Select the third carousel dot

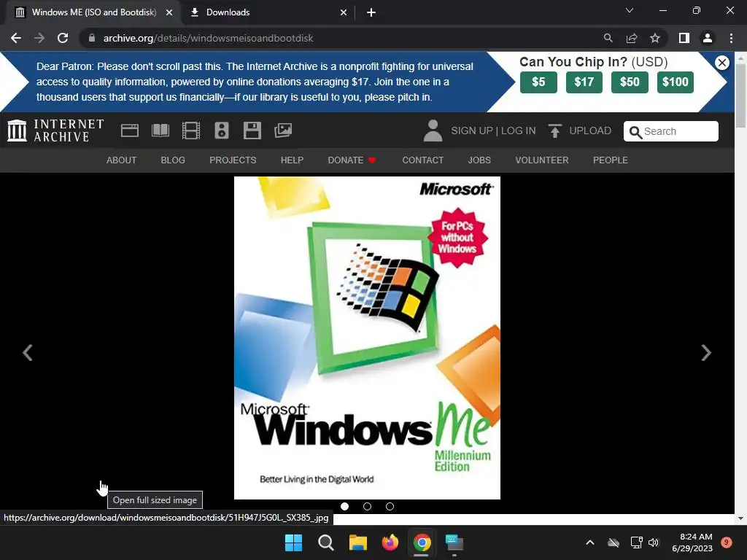coord(390,506)
